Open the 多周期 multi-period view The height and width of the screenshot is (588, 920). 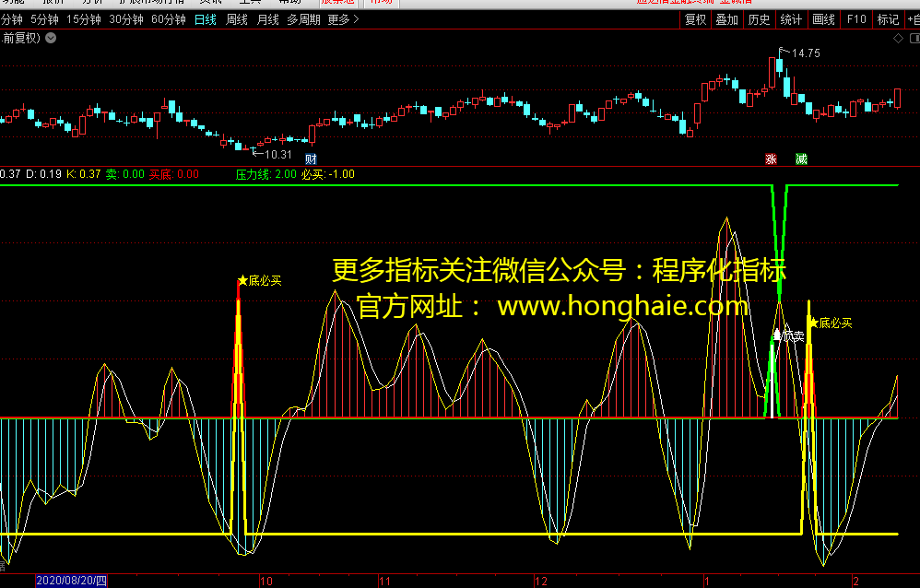tap(304, 19)
